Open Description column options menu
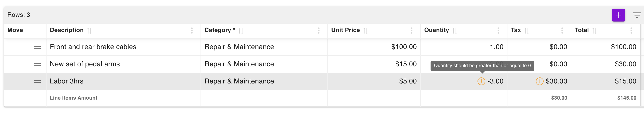This screenshot has width=644, height=117. (x=192, y=31)
